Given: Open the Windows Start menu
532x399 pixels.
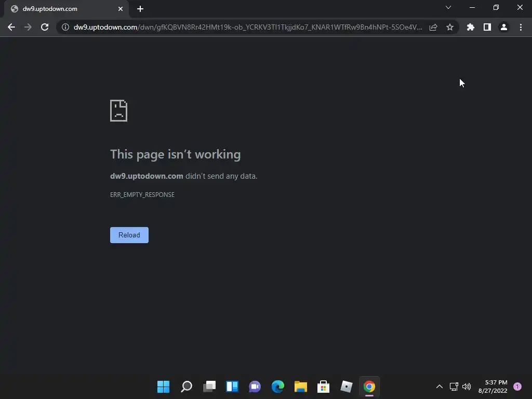Looking at the screenshot, I should point(163,387).
